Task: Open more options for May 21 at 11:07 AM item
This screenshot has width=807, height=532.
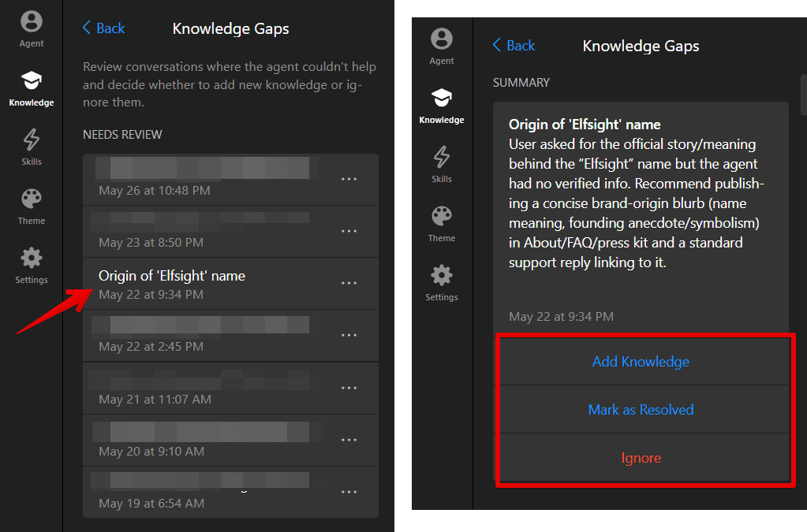Action: pyautogui.click(x=349, y=388)
